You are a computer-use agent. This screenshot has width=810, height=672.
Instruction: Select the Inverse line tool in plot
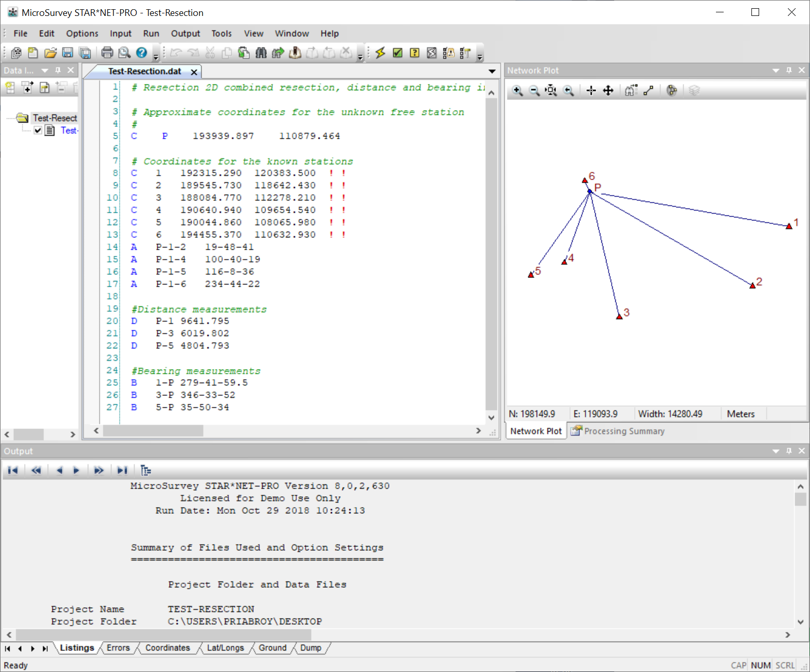coord(649,90)
